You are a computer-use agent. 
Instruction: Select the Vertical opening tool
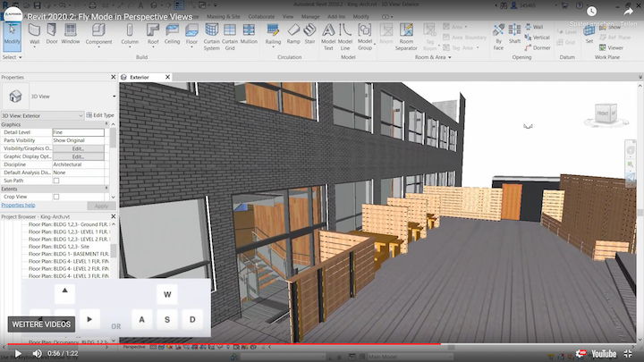[x=538, y=38]
